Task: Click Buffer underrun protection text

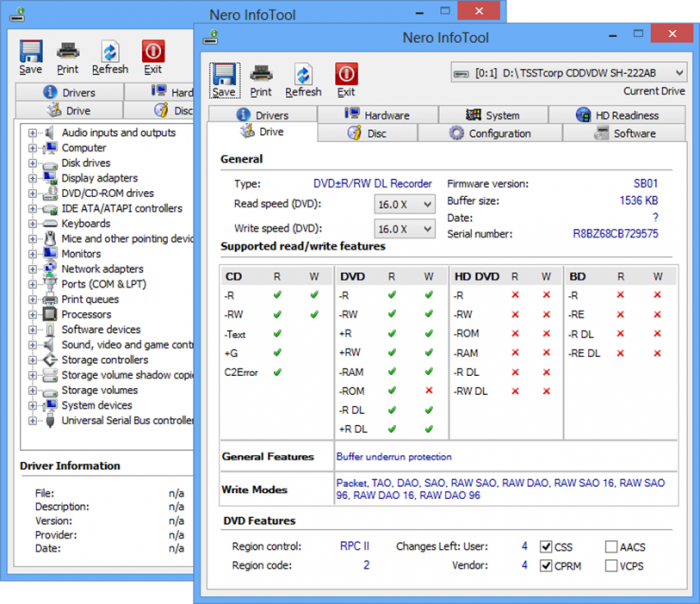Action: tap(394, 457)
